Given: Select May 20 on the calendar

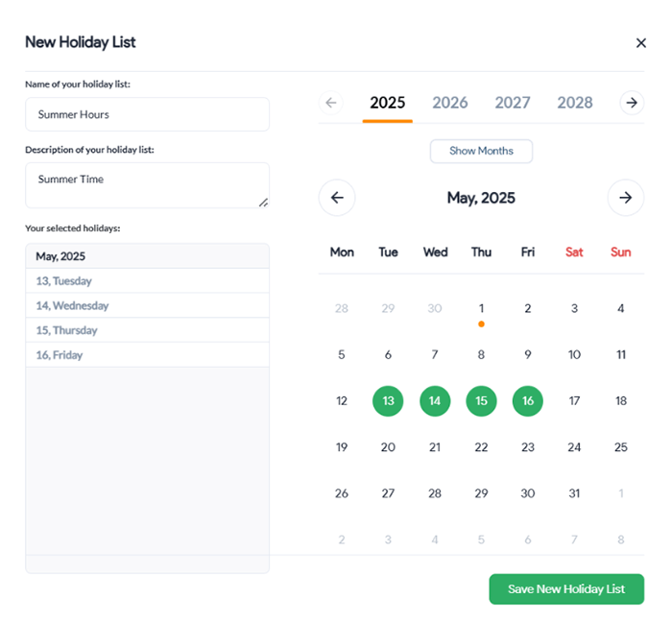Looking at the screenshot, I should pyautogui.click(x=388, y=447).
